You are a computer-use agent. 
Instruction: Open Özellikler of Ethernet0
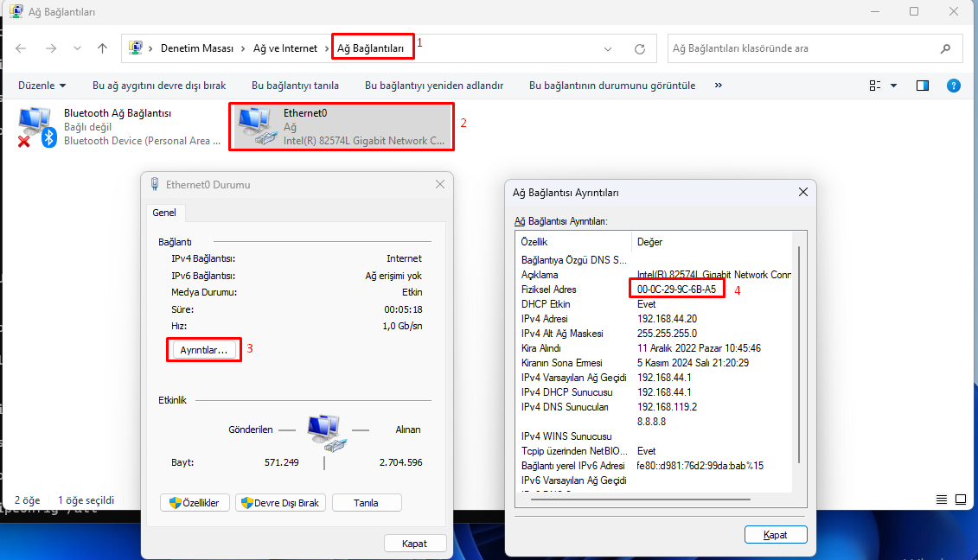coord(195,503)
